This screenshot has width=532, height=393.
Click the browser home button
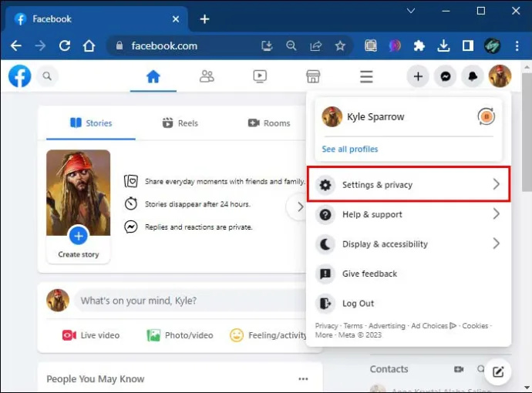89,45
